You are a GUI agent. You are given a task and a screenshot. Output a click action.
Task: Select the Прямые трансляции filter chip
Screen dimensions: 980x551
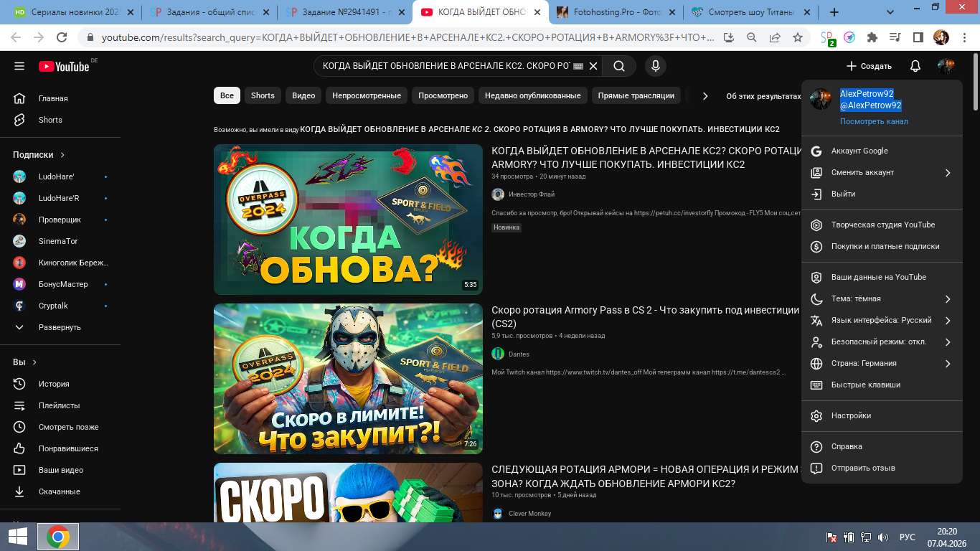click(x=636, y=95)
